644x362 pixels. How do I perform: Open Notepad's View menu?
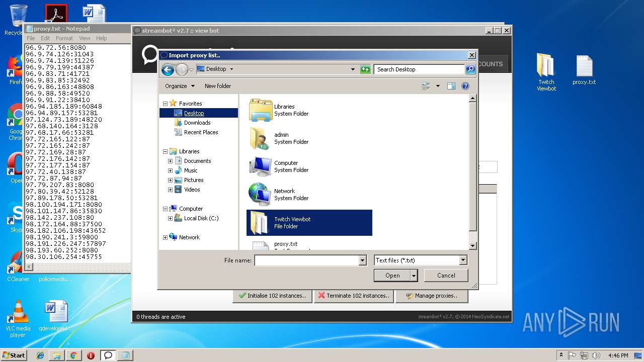(x=85, y=38)
